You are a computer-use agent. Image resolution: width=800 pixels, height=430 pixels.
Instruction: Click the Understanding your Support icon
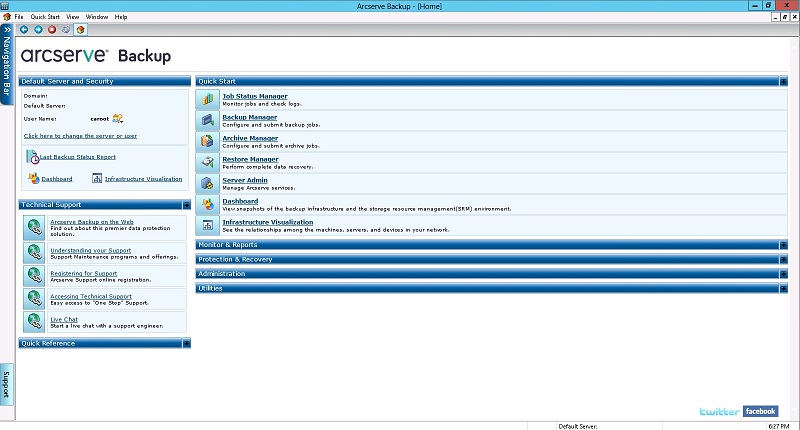[x=34, y=252]
